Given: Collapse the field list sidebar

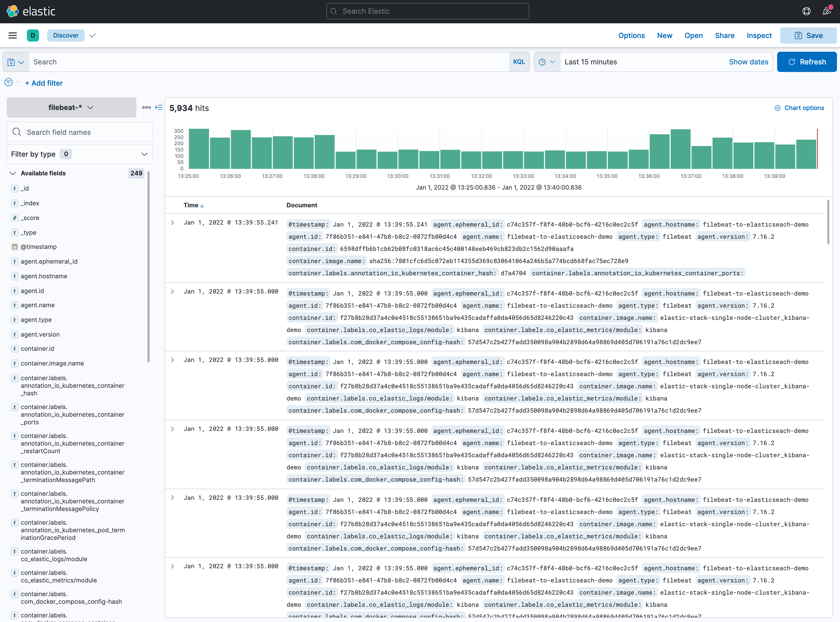Looking at the screenshot, I should coord(159,108).
